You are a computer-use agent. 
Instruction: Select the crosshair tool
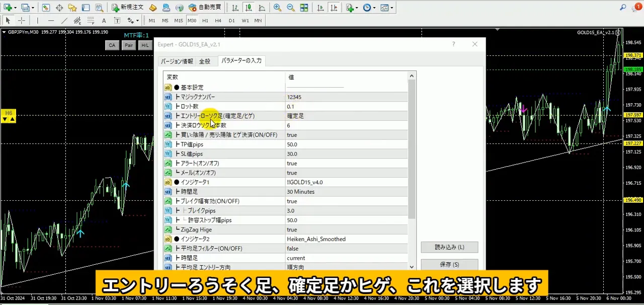(22, 21)
